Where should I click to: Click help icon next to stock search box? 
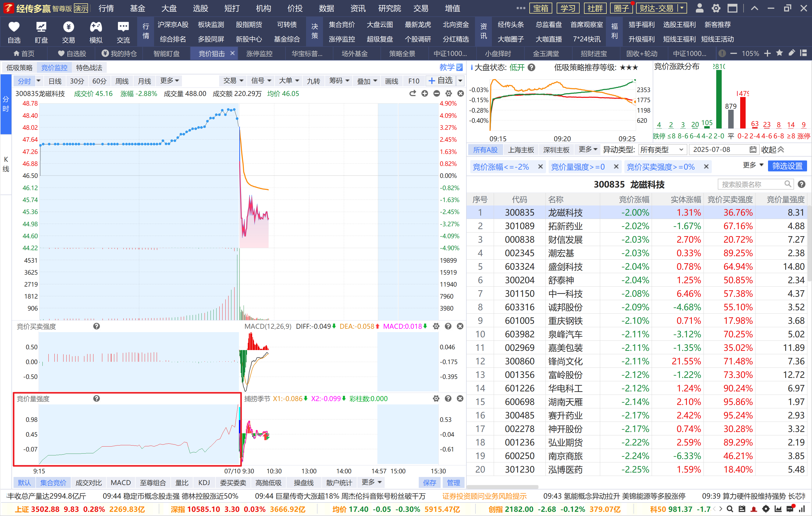802,184
